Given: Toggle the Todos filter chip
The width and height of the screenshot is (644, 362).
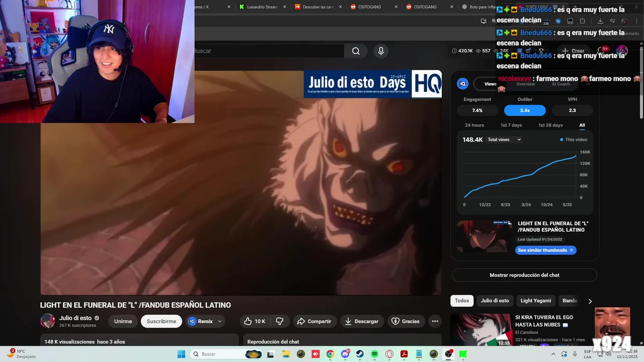Looking at the screenshot, I should 462,301.
